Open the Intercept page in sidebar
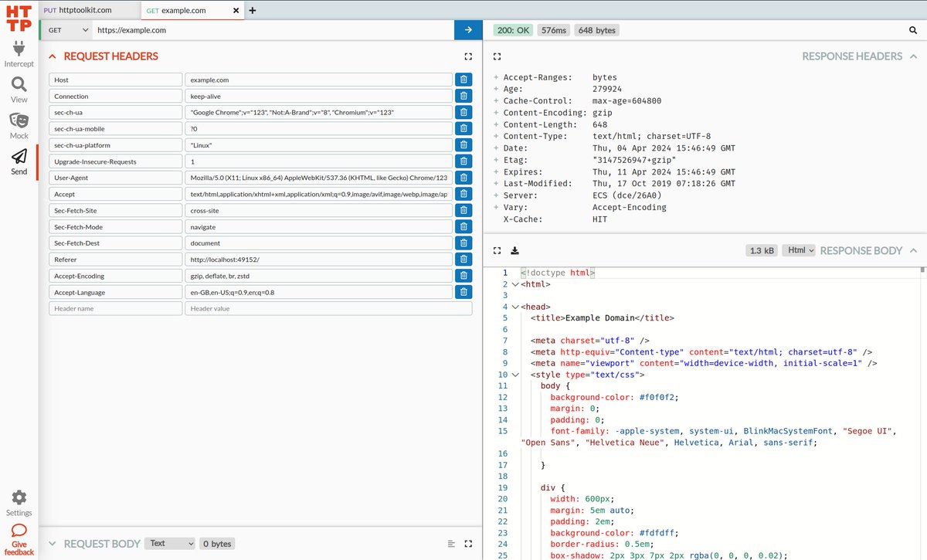 click(x=19, y=54)
